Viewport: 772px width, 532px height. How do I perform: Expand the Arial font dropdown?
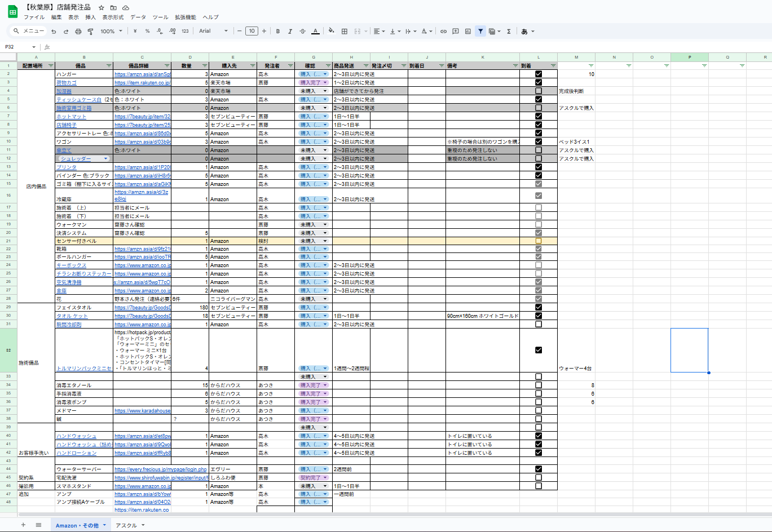point(214,32)
